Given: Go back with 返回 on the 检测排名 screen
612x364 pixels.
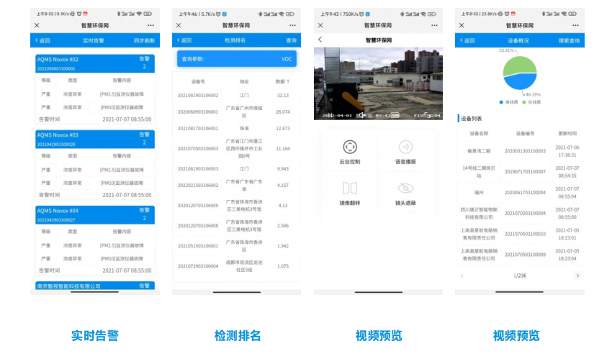Looking at the screenshot, I should [x=184, y=40].
